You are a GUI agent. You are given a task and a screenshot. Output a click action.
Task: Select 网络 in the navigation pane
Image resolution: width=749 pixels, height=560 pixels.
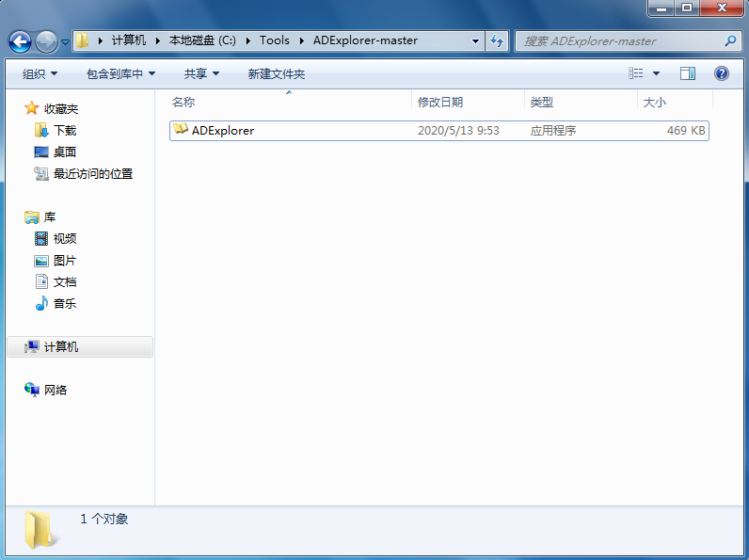(56, 391)
